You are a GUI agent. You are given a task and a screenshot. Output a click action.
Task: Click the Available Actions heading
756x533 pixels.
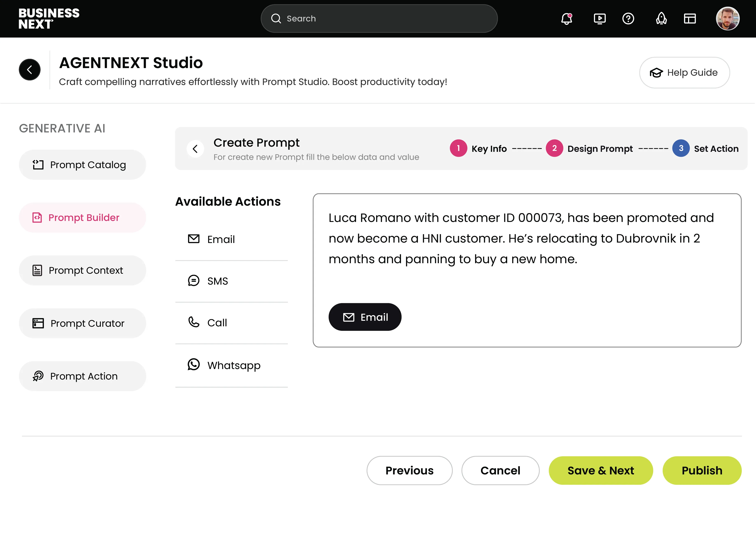coord(228,202)
